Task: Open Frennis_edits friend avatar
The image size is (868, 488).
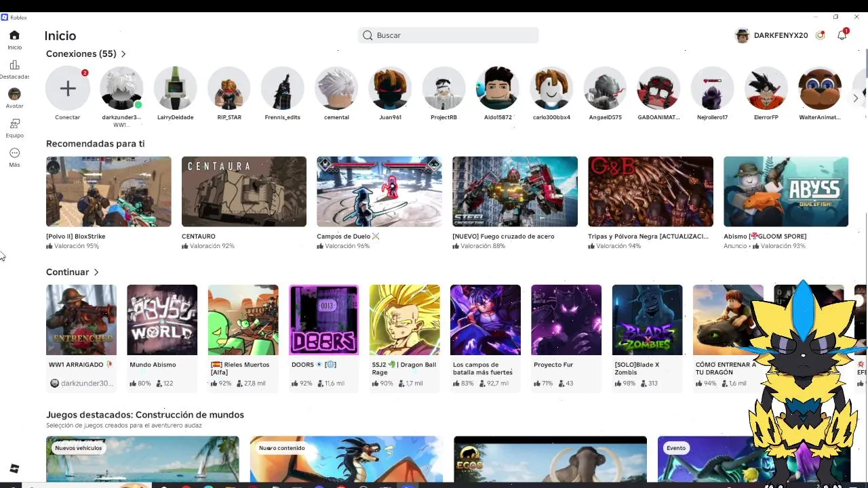Action: click(x=283, y=88)
